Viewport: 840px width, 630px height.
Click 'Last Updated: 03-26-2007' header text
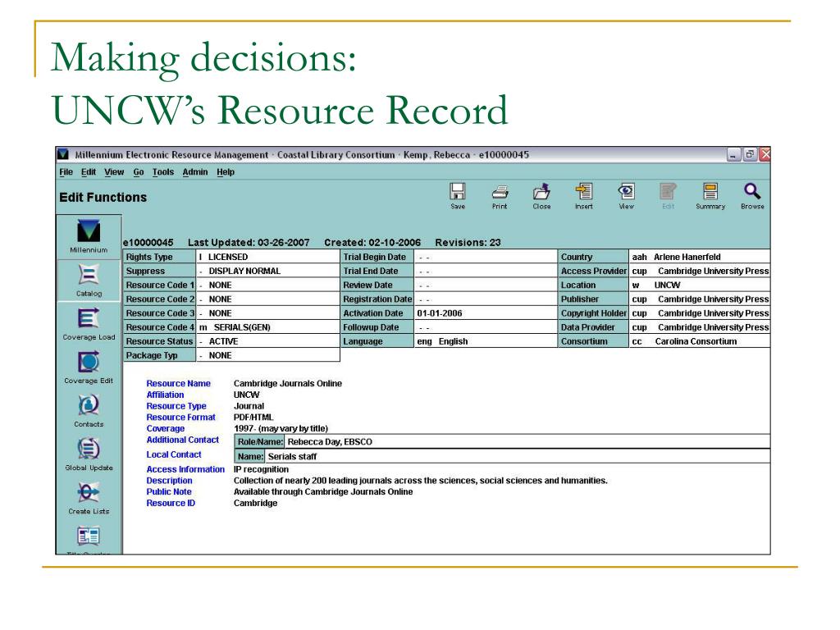(249, 243)
